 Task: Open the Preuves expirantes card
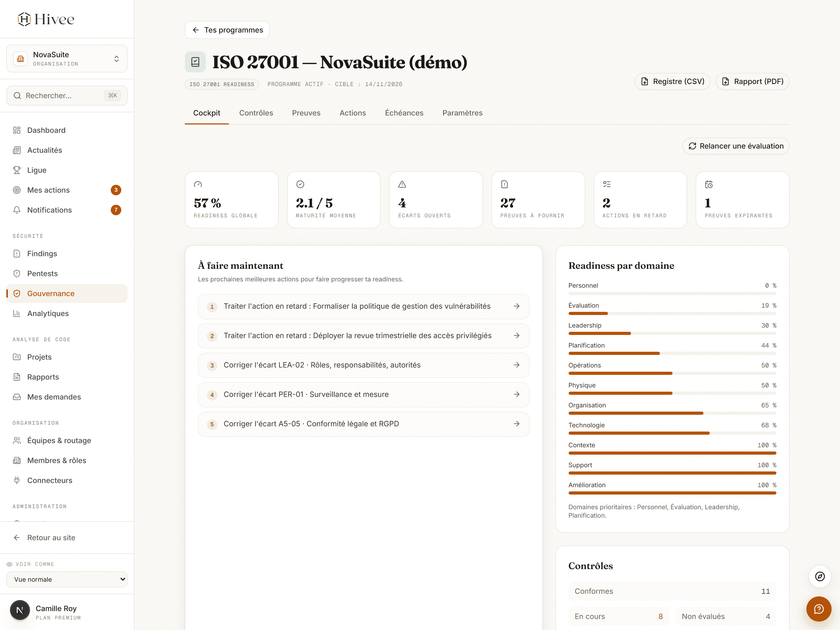(x=742, y=200)
